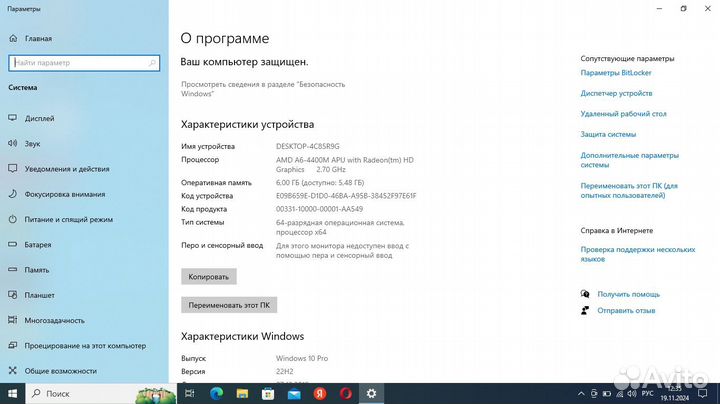Select the device name DESKTOP-4C85R9G text
The width and height of the screenshot is (720, 404).
308,146
